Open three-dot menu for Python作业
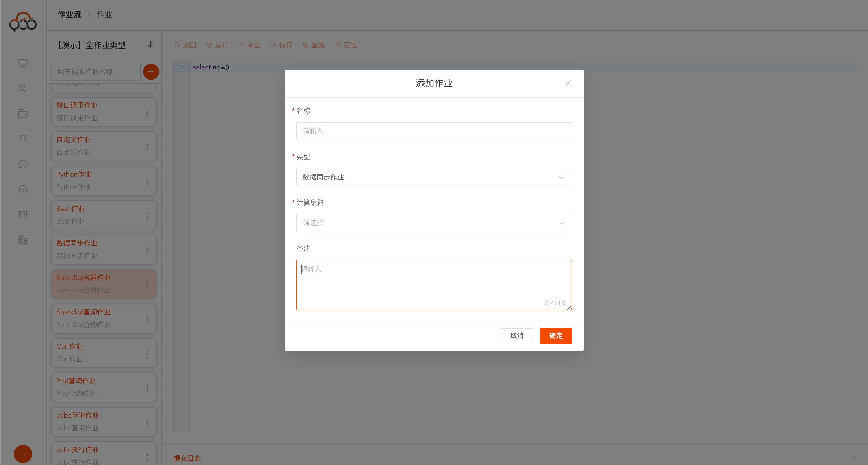The height and width of the screenshot is (465, 868). coord(147,182)
